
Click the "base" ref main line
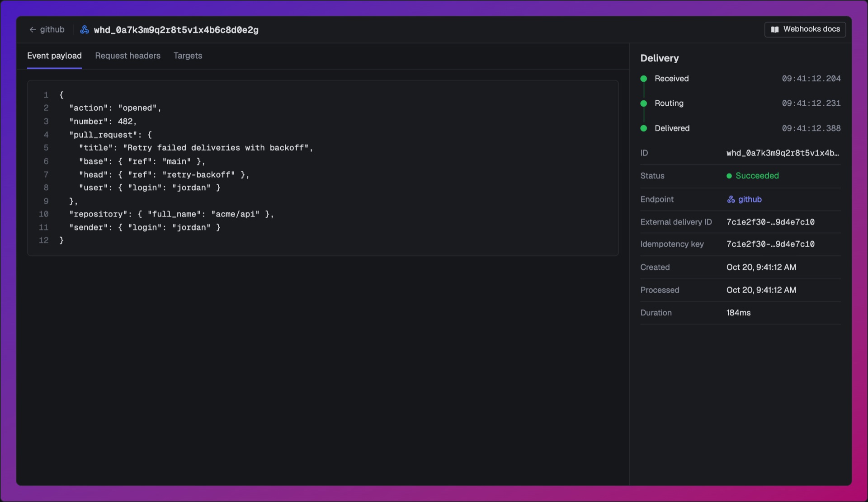click(x=142, y=161)
